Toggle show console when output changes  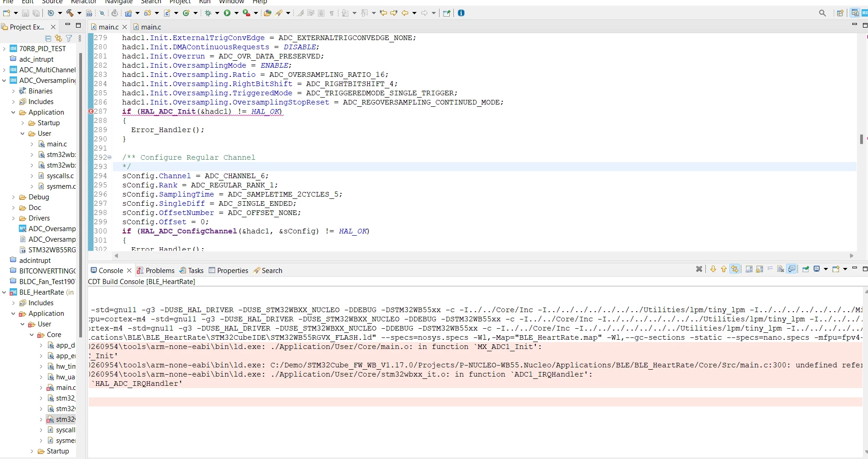pyautogui.click(x=792, y=269)
